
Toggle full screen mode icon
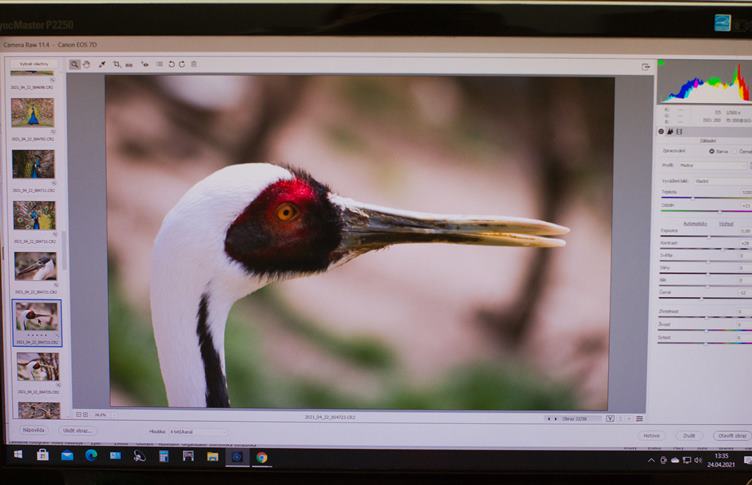click(646, 67)
